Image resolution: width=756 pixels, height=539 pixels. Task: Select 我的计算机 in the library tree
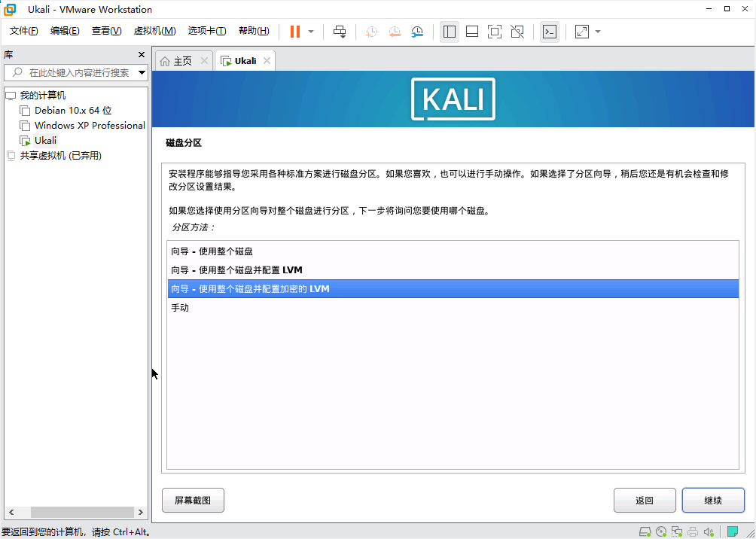coord(42,96)
